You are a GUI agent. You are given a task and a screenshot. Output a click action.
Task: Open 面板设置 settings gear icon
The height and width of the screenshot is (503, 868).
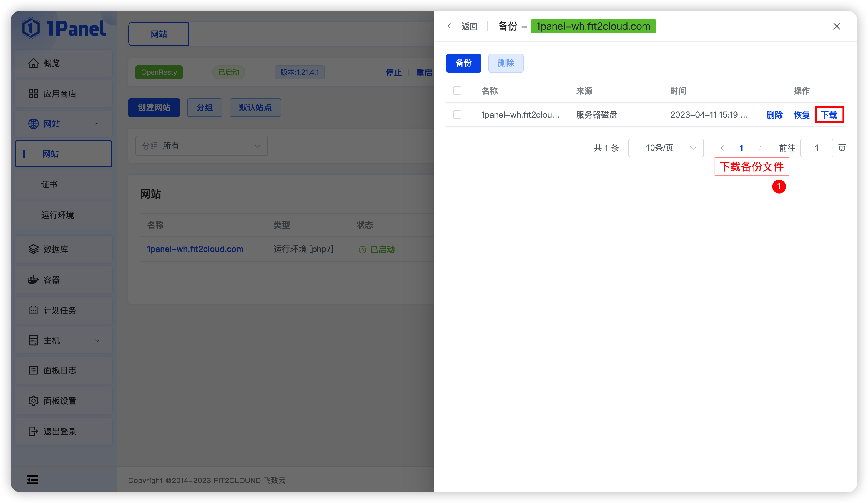click(34, 400)
